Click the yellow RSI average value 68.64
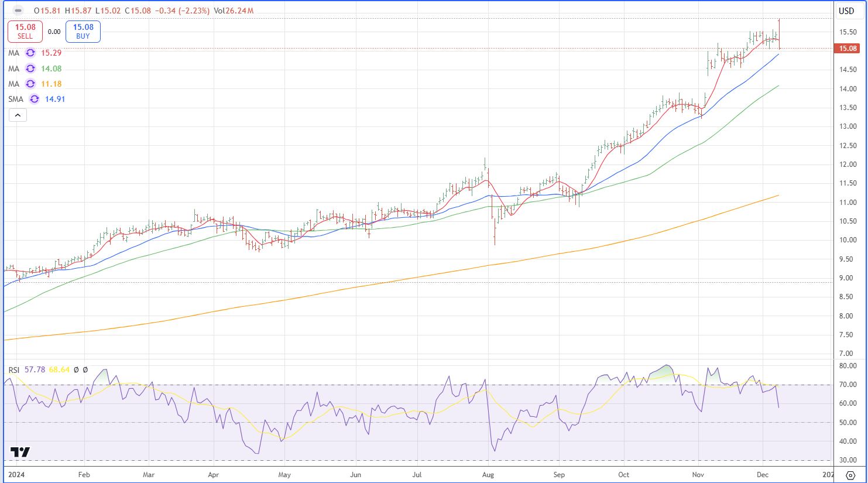The width and height of the screenshot is (868, 483). tap(60, 369)
